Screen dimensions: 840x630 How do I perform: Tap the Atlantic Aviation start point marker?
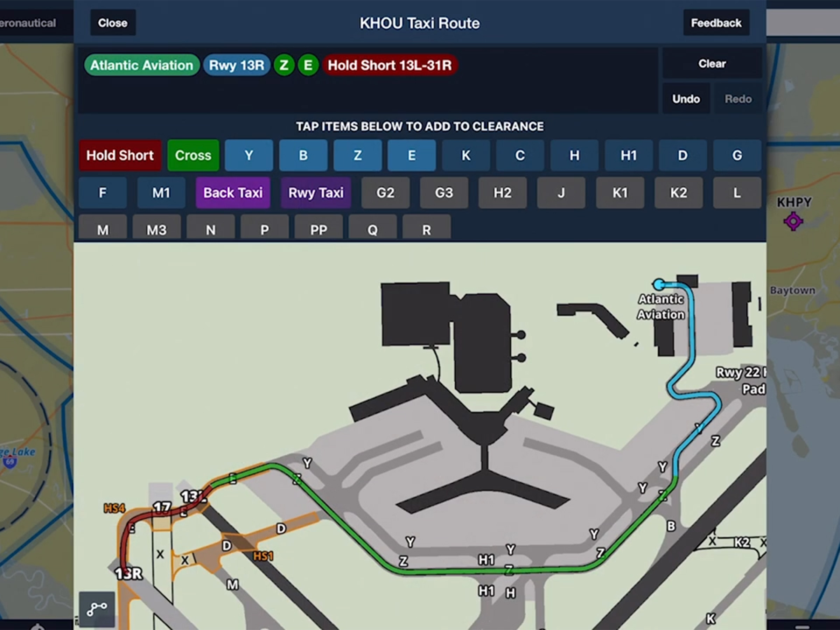659,284
